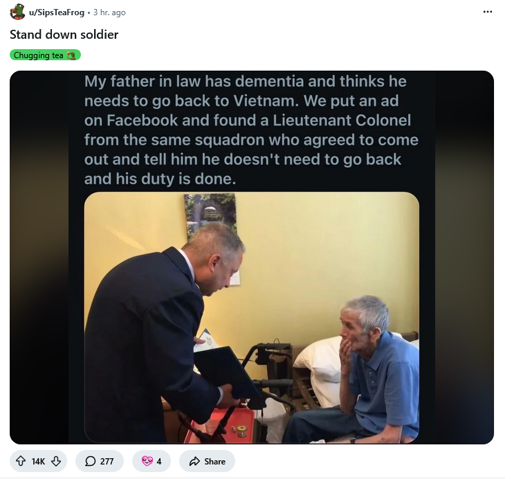This screenshot has height=479, width=512.
Task: Click the 3 hr. ago timestamp
Action: click(109, 12)
